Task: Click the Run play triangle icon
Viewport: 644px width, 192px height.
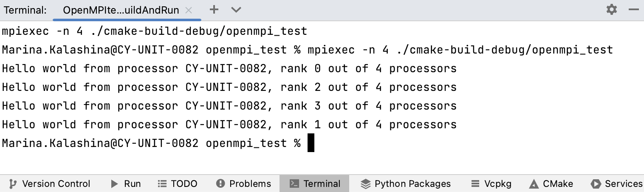Action: point(114,184)
